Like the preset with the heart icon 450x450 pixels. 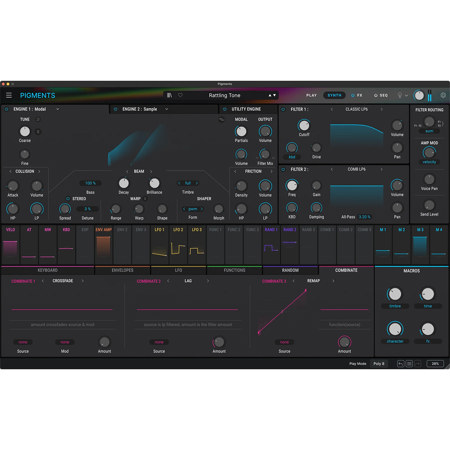pyautogui.click(x=180, y=95)
